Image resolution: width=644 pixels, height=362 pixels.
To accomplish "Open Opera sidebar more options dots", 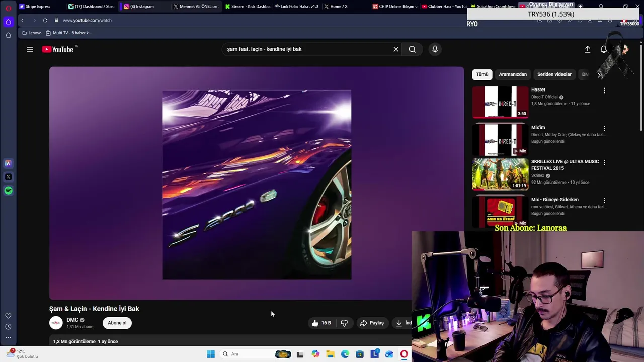I will click(8, 337).
